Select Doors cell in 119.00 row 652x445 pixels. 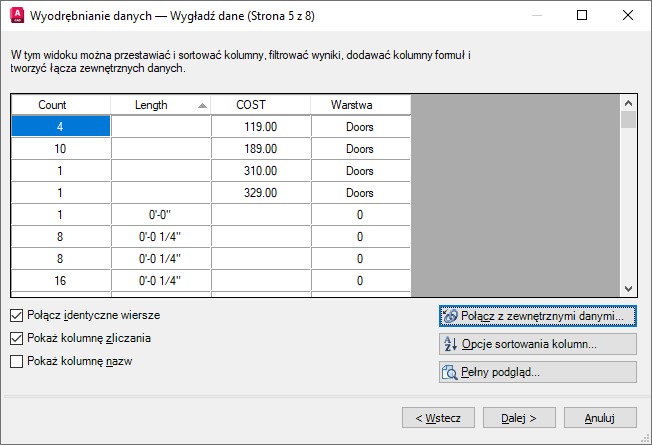click(361, 126)
